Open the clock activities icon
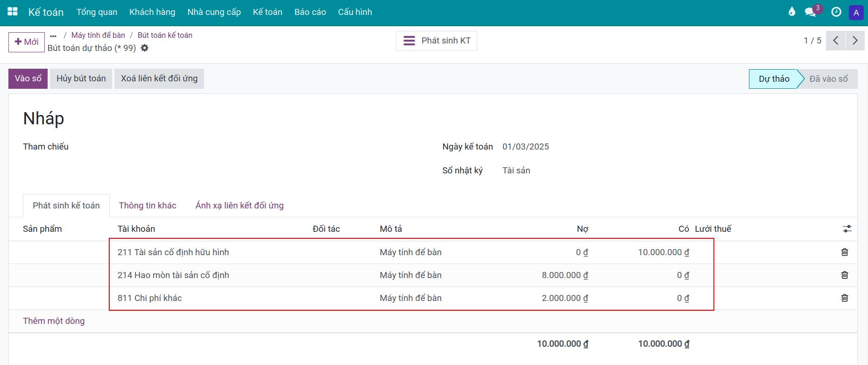Image resolution: width=868 pixels, height=365 pixels. (x=836, y=12)
